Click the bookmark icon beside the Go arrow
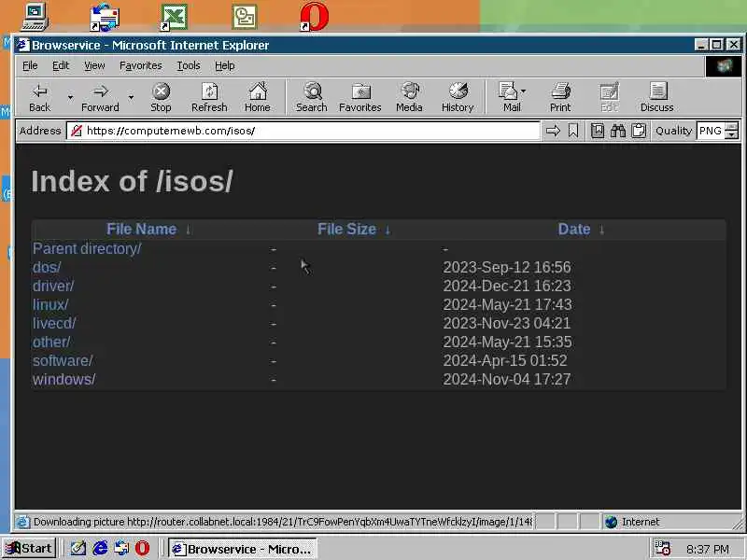This screenshot has width=747, height=560. [x=573, y=131]
